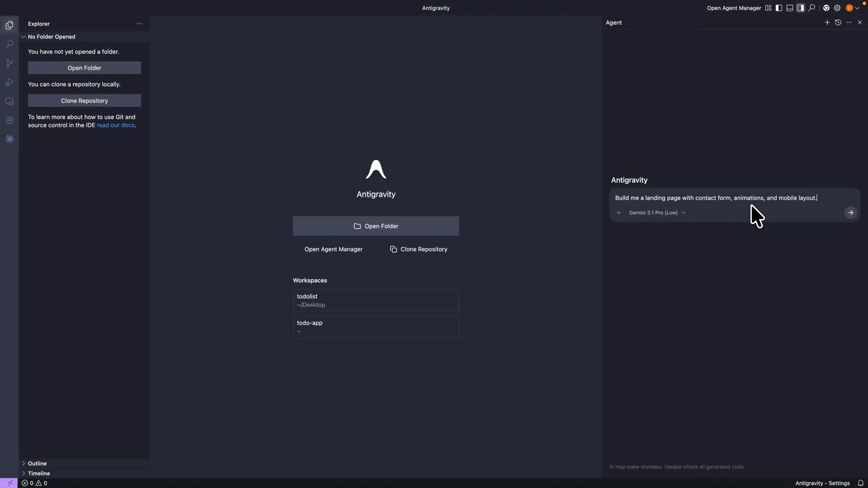This screenshot has width=868, height=488.
Task: Open the Explorer view in activity bar
Action: pos(9,25)
